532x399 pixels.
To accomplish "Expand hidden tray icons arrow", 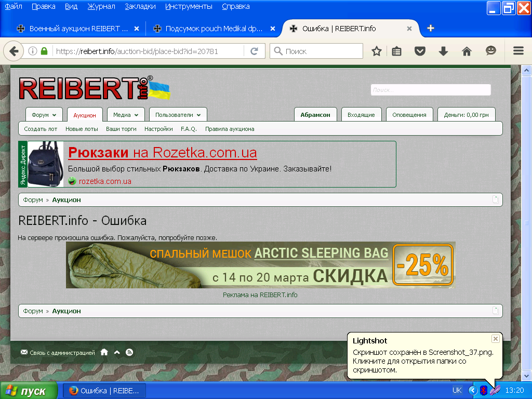I will click(x=473, y=390).
